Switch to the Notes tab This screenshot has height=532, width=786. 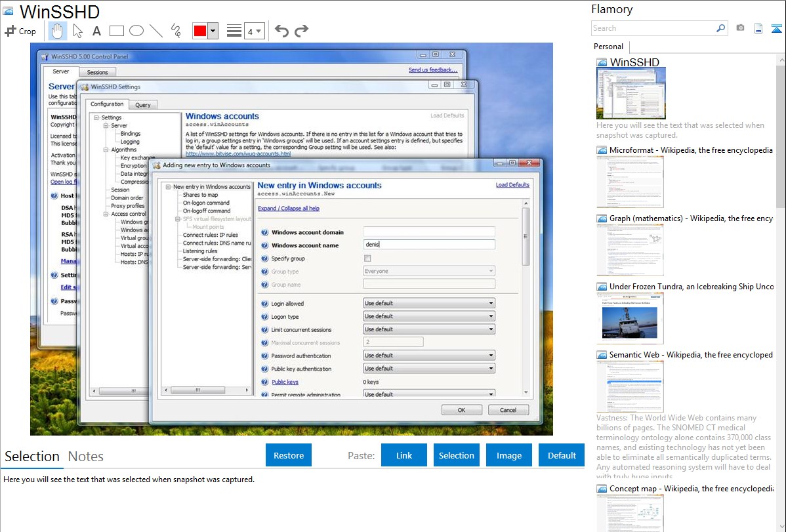(x=86, y=457)
